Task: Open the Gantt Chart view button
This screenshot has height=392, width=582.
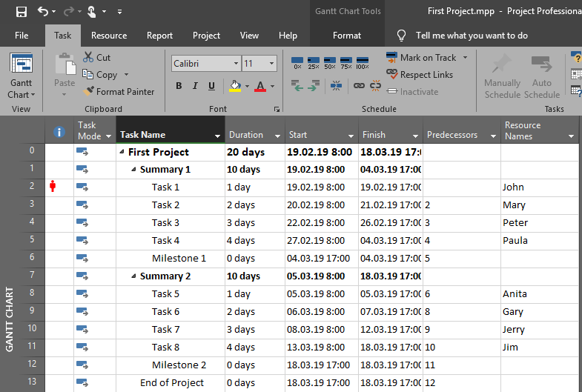Action: pyautogui.click(x=21, y=77)
